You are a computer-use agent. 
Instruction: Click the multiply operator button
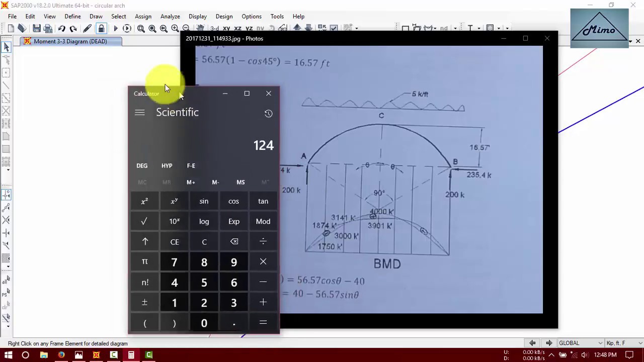coord(263,262)
